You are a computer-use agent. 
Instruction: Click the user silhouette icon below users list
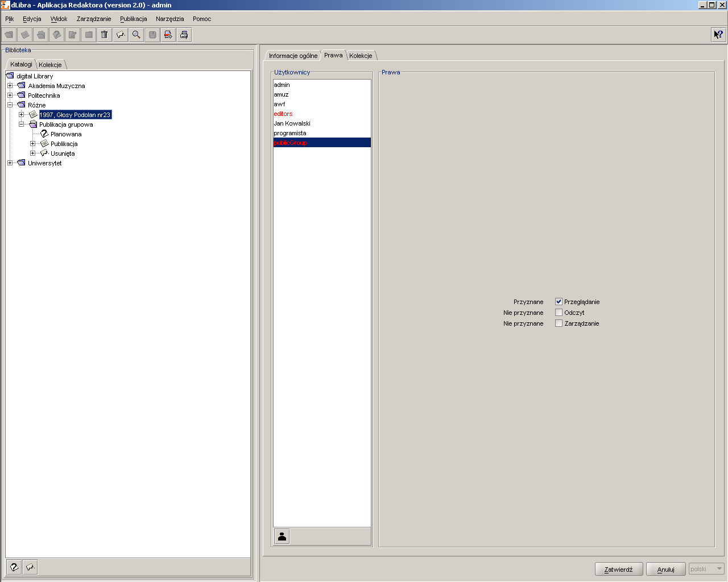(282, 537)
